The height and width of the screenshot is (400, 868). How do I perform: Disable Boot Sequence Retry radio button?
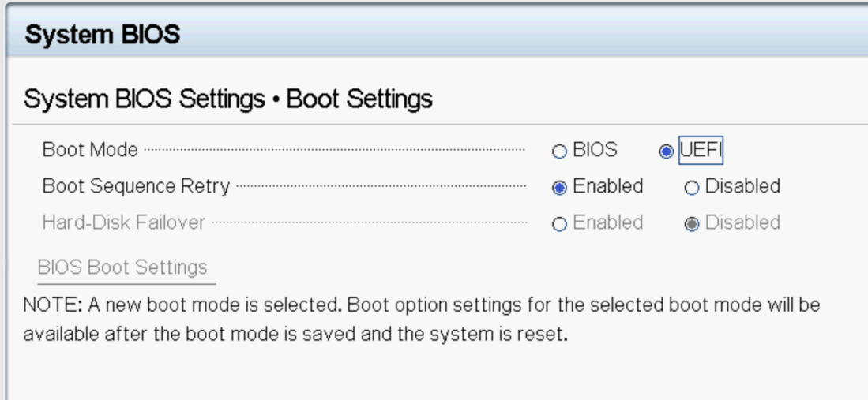point(692,188)
